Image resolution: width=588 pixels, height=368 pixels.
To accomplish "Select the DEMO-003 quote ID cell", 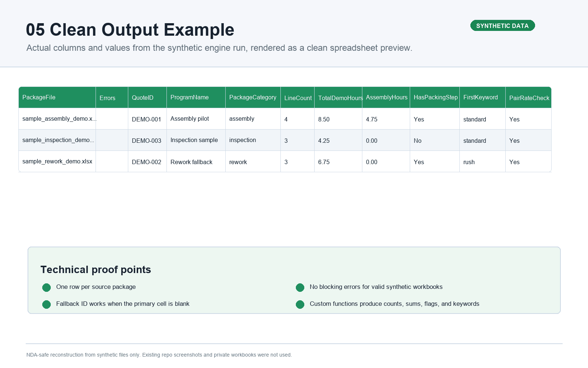I will point(147,140).
